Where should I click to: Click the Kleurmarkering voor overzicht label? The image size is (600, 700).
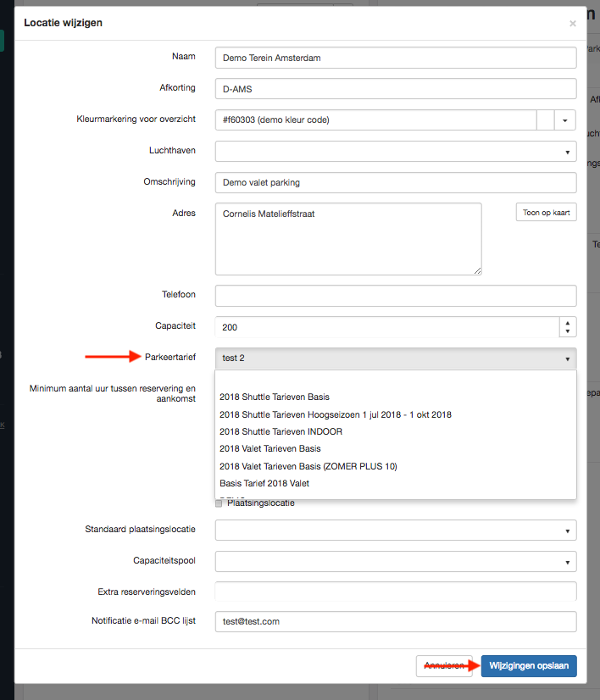[136, 119]
